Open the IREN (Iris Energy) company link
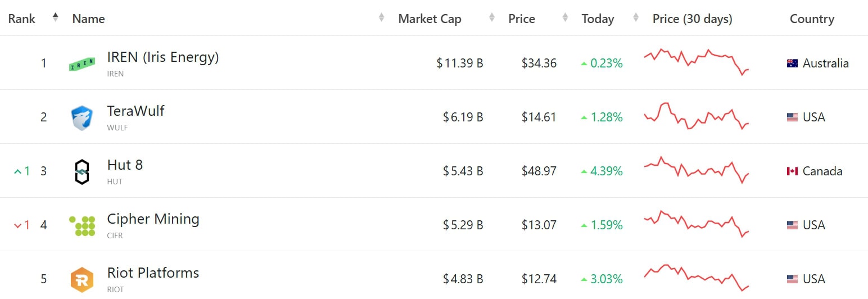The width and height of the screenshot is (868, 299). [163, 57]
